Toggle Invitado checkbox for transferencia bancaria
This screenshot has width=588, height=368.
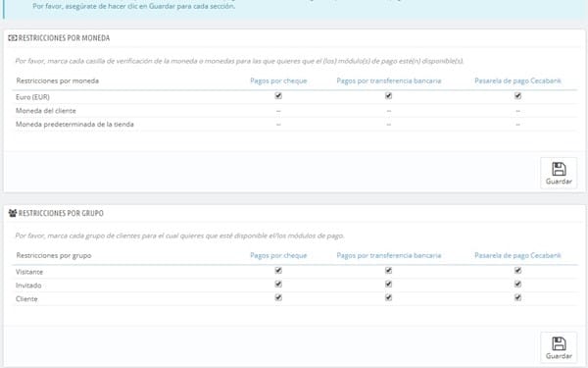click(x=388, y=284)
